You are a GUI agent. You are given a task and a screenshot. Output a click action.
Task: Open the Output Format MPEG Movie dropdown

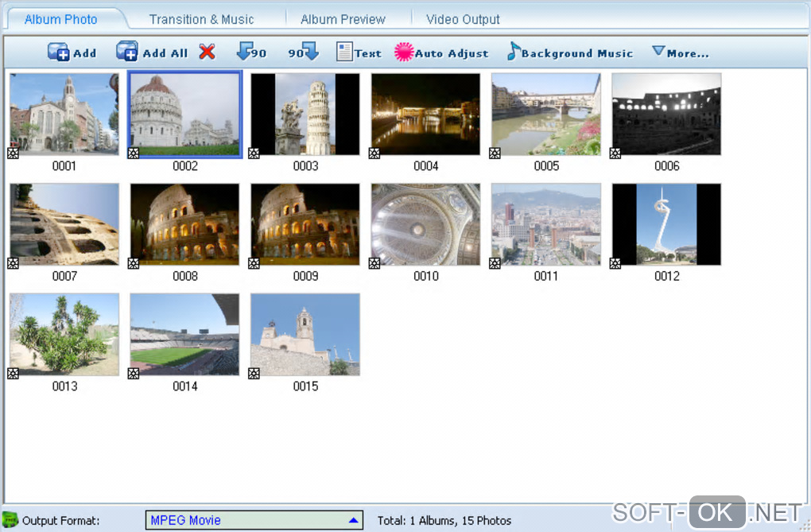tap(254, 520)
